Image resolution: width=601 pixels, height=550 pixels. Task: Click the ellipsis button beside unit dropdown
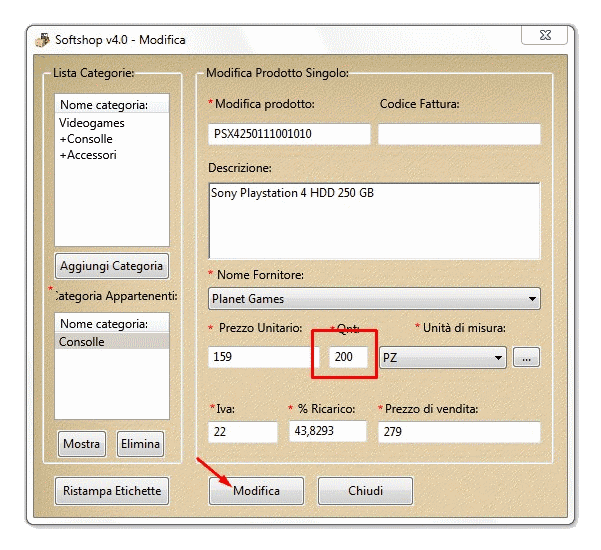click(x=526, y=357)
